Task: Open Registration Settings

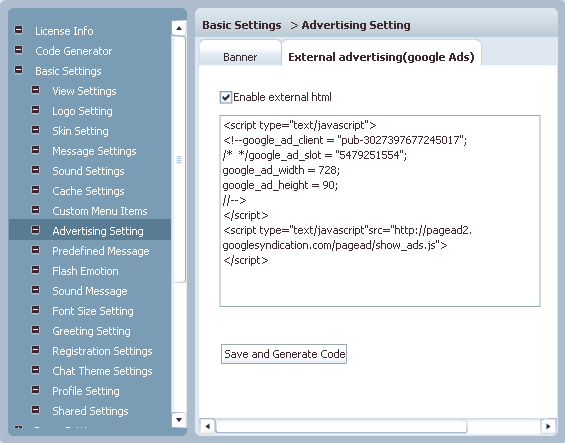Action: (x=102, y=351)
